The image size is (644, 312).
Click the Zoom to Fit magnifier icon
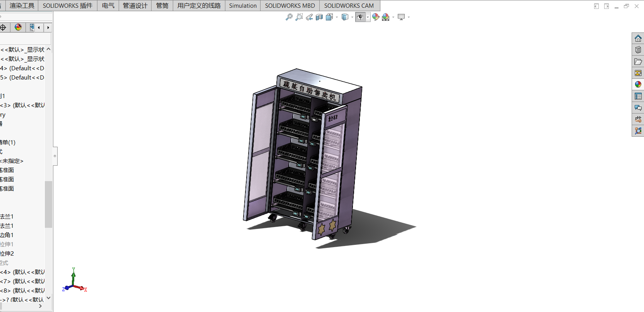coord(289,17)
